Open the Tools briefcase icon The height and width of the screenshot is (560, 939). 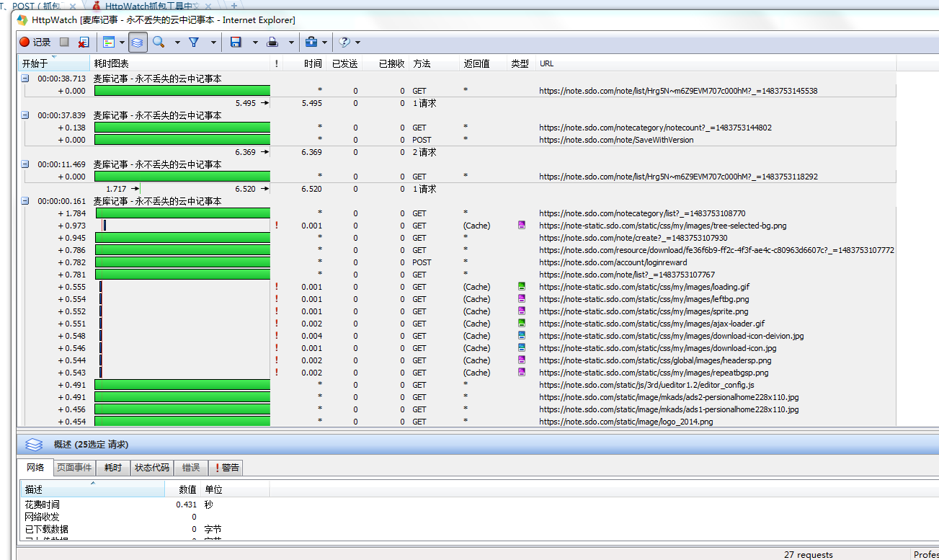pyautogui.click(x=311, y=43)
